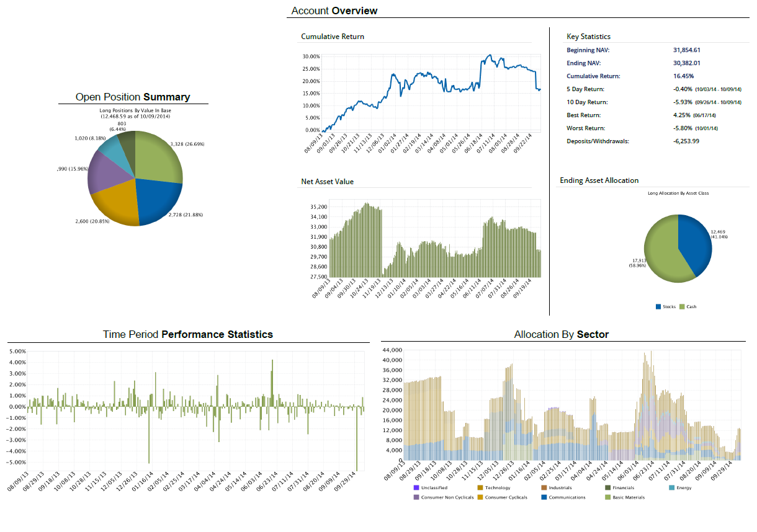Select the Financials legend color square

point(607,487)
